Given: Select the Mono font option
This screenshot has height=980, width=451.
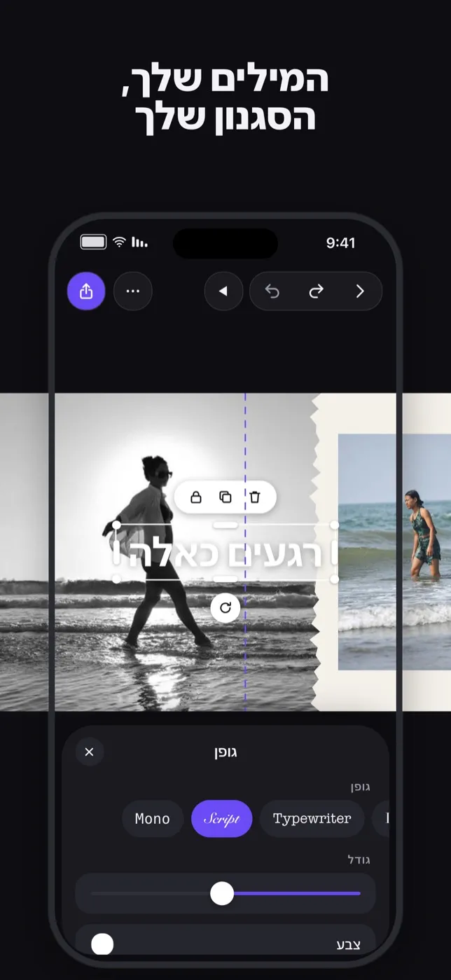Looking at the screenshot, I should [x=153, y=819].
